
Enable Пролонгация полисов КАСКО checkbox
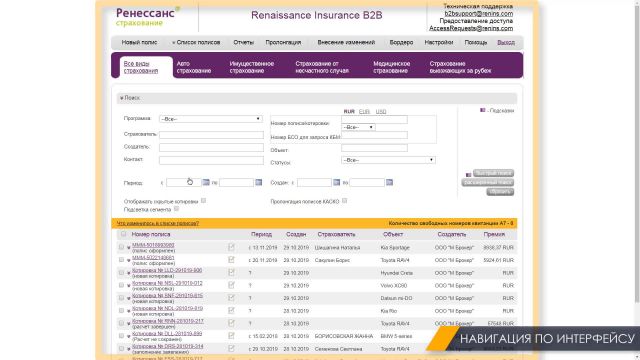coord(344,201)
